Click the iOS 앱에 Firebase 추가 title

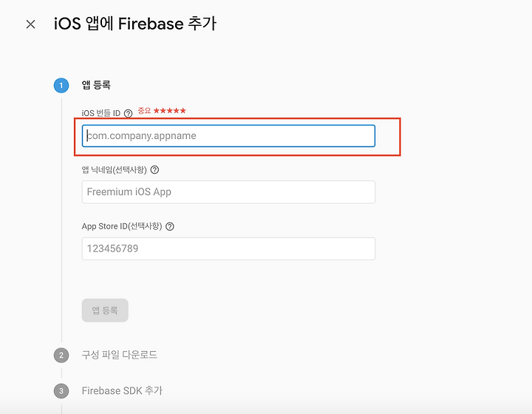pyautogui.click(x=135, y=24)
